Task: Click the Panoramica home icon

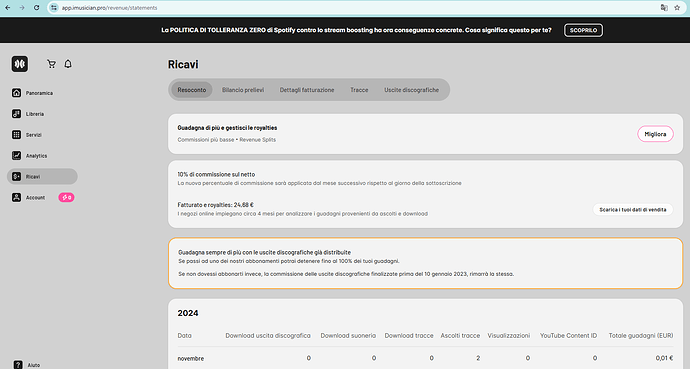Action: [x=16, y=93]
